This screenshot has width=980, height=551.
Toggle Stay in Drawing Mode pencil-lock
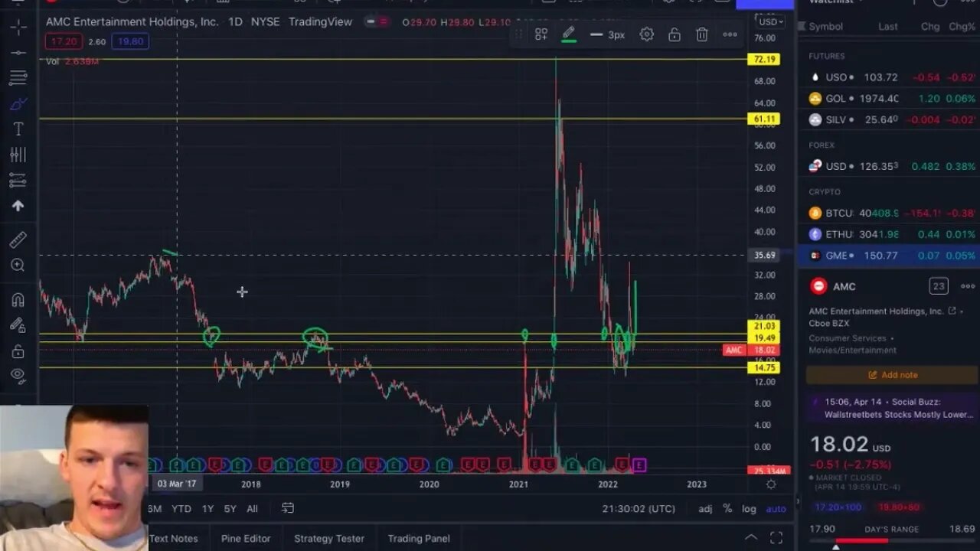coord(18,325)
